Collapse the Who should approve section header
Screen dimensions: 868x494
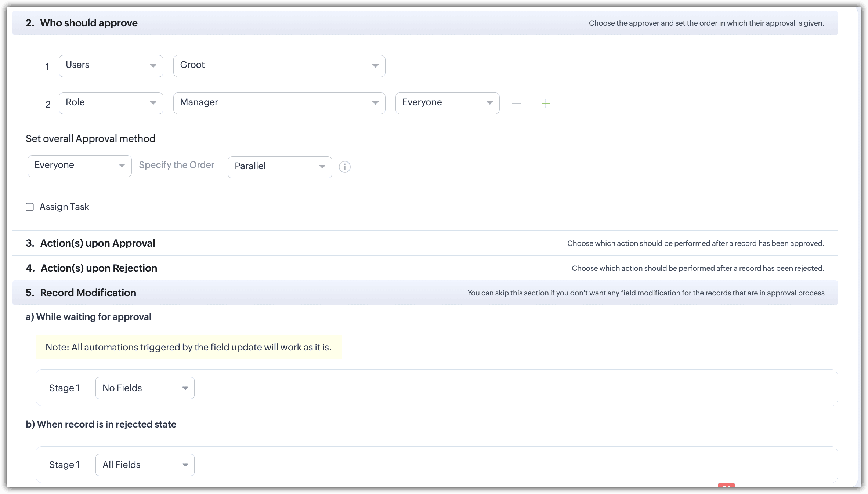(89, 23)
